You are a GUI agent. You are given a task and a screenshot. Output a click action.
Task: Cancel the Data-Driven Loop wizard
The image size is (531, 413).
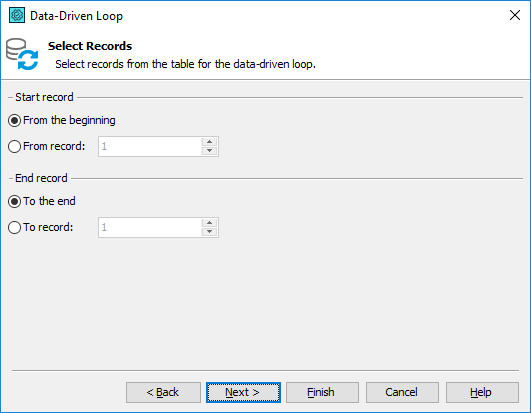tap(402, 392)
